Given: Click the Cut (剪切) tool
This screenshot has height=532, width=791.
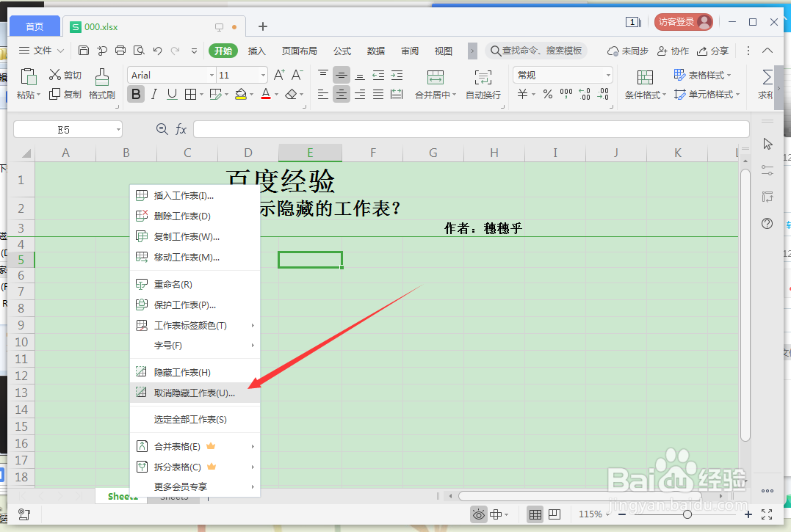Looking at the screenshot, I should pos(65,75).
